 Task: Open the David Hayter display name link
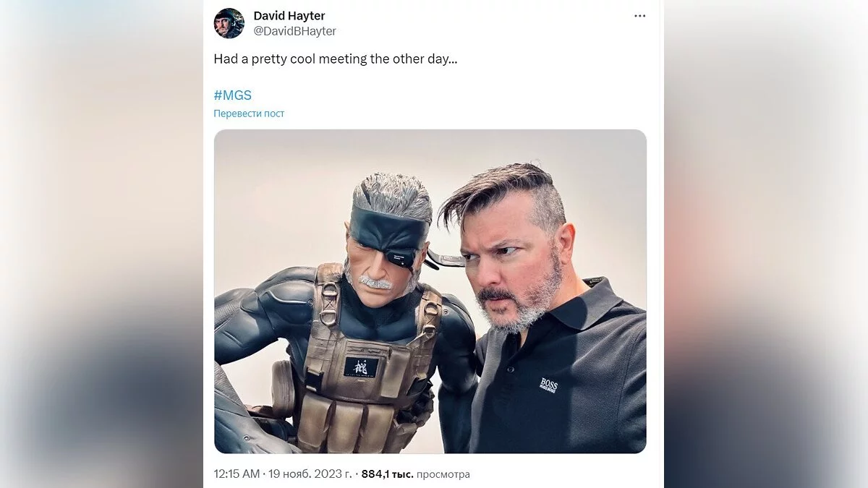coord(289,16)
